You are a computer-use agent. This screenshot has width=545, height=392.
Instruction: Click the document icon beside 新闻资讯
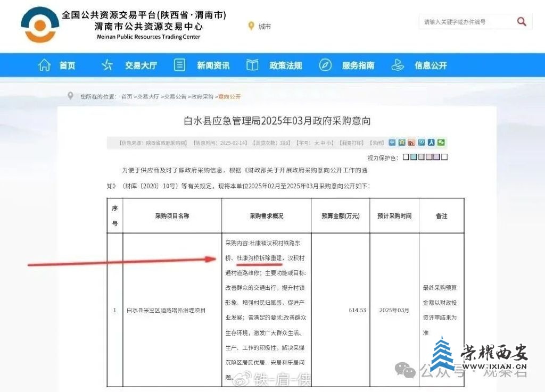pyautogui.click(x=180, y=65)
